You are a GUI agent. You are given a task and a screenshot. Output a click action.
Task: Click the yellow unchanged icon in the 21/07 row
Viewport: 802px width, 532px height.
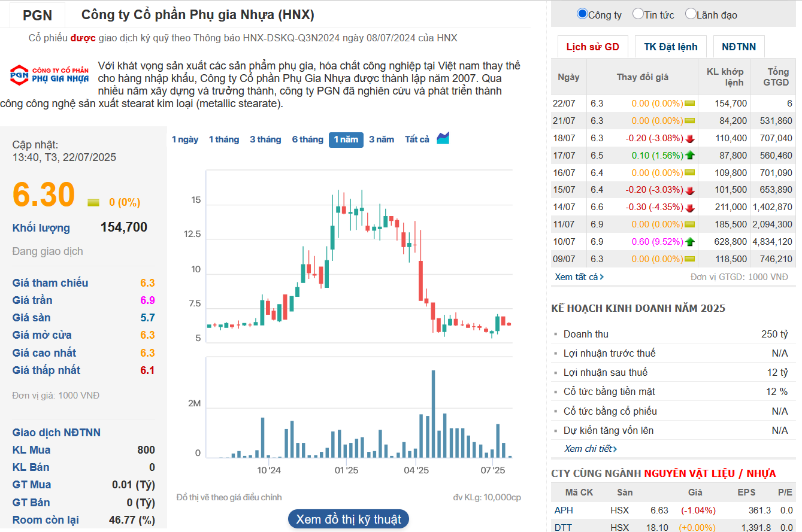point(690,121)
